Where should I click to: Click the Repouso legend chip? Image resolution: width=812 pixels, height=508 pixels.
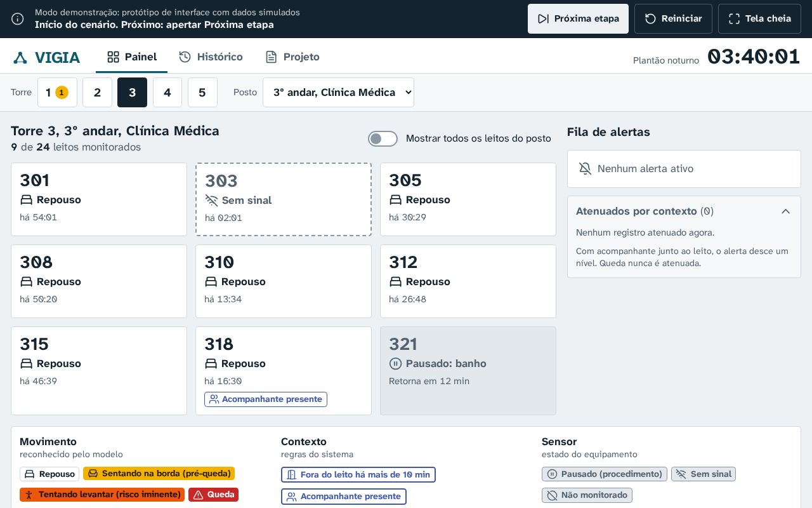tap(49, 474)
